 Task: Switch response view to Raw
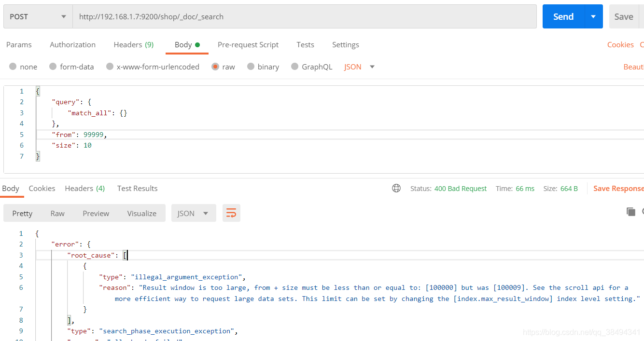point(57,213)
